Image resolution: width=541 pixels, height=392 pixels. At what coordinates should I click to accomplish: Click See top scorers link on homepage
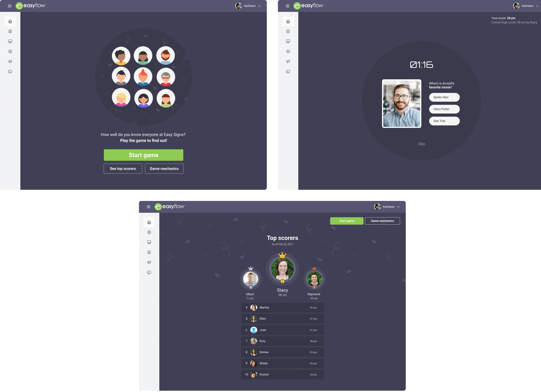pyautogui.click(x=123, y=168)
